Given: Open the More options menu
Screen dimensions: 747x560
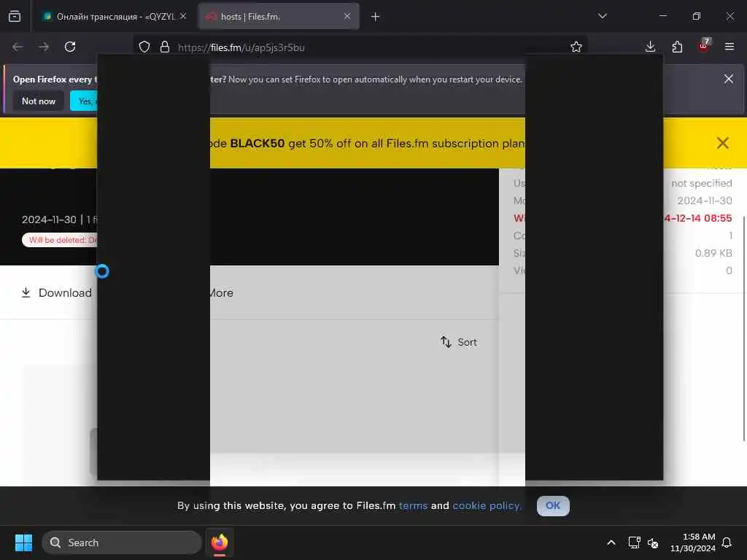Looking at the screenshot, I should [x=222, y=293].
